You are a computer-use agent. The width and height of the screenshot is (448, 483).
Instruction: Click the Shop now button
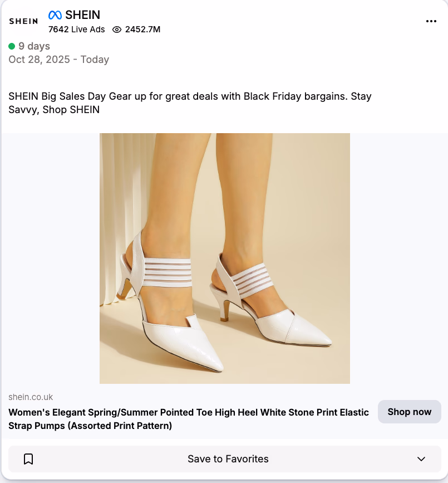tap(409, 412)
